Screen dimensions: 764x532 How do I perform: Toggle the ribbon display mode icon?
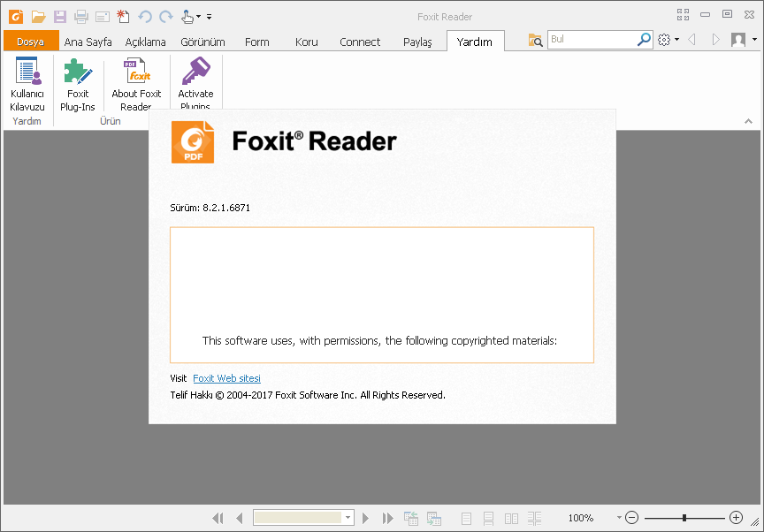pos(684,15)
